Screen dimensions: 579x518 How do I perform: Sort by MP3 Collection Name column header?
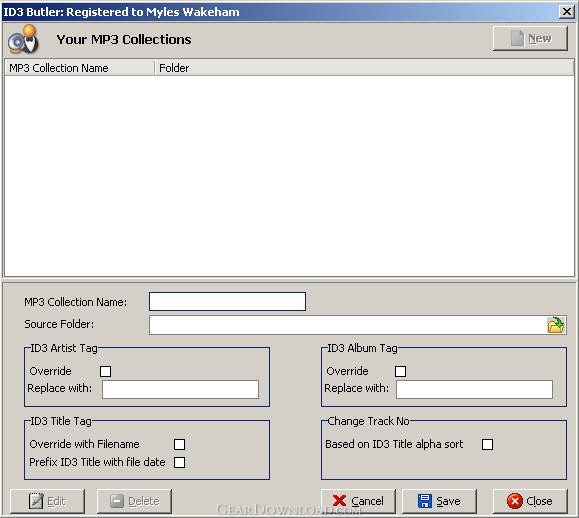point(80,68)
